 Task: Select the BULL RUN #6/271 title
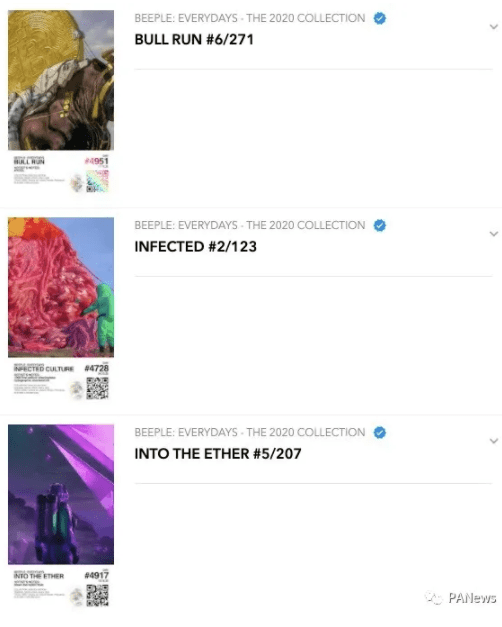point(194,40)
